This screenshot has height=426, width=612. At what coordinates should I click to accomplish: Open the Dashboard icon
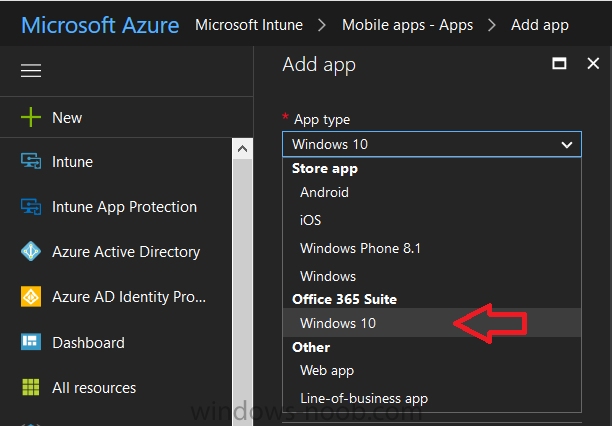31,342
